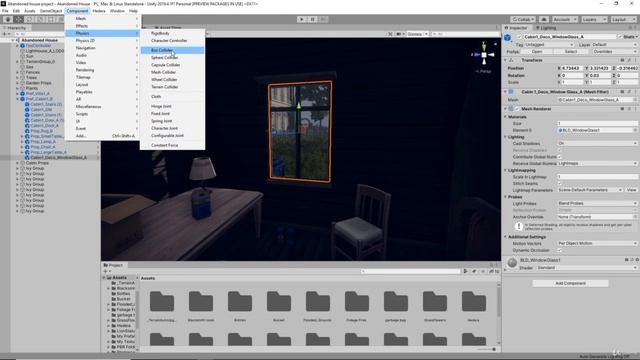Screen dimensions: 640x360
Task: Click the Project search-by-type filter icon
Action: click(x=465, y=271)
